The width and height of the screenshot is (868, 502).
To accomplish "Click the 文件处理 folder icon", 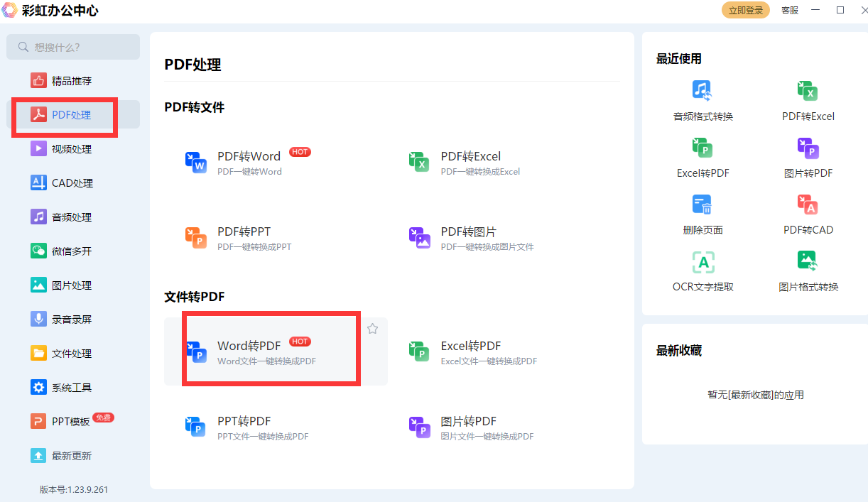I will [38, 353].
